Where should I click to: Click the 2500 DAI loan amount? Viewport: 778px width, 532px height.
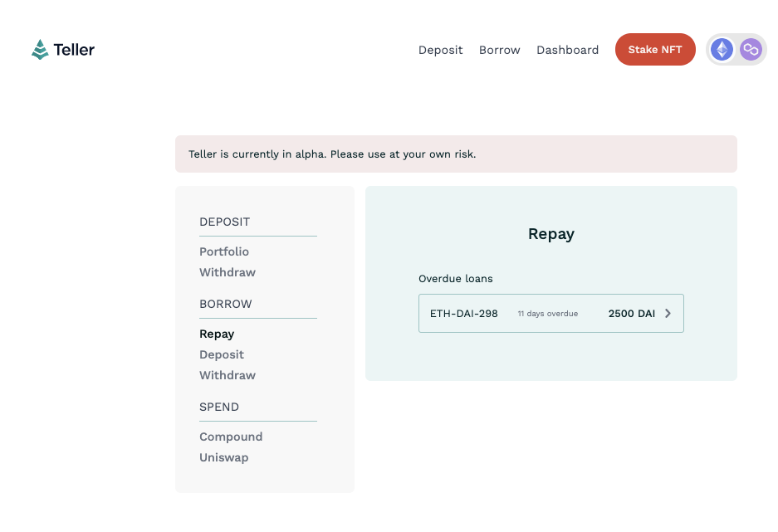pos(632,314)
